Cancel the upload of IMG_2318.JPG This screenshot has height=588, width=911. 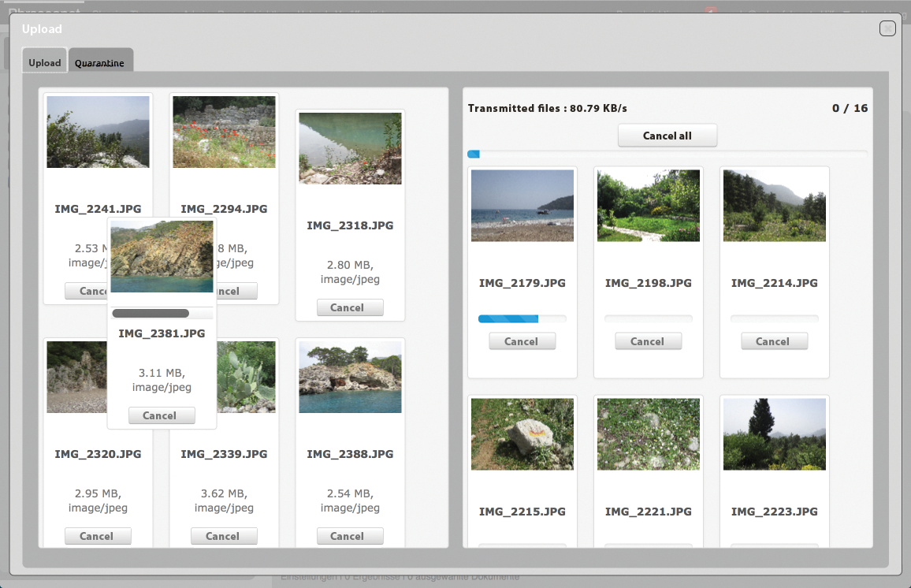click(x=350, y=307)
